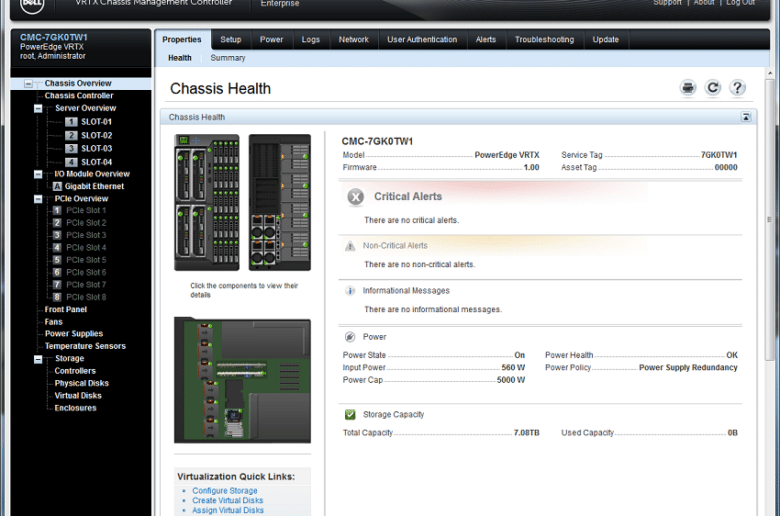Select Physical Disks under Storage

pyautogui.click(x=82, y=384)
